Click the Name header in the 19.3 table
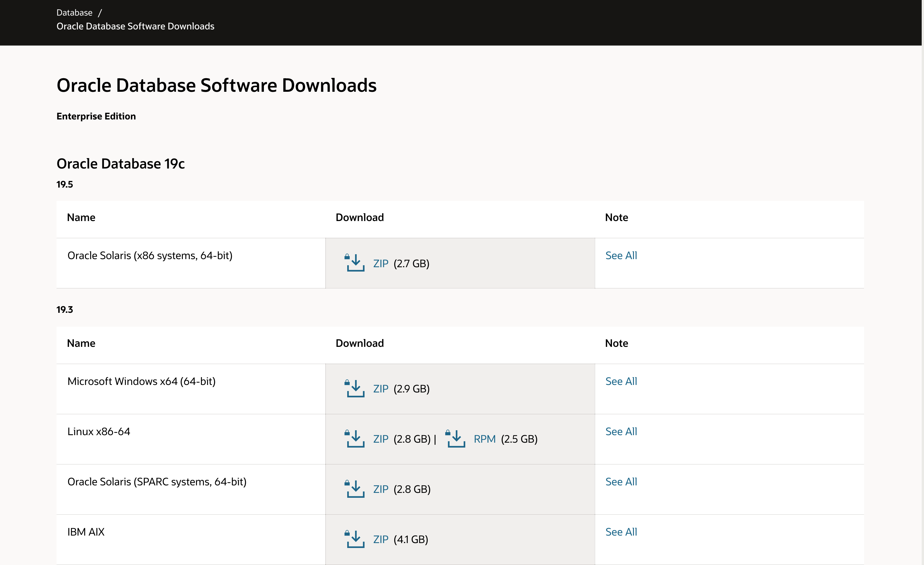924x565 pixels. (81, 343)
